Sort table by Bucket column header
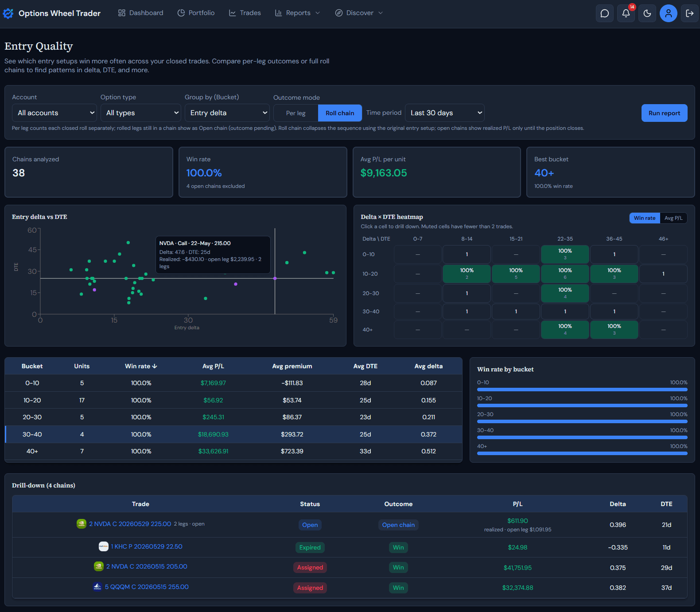This screenshot has height=612, width=700. pyautogui.click(x=32, y=366)
